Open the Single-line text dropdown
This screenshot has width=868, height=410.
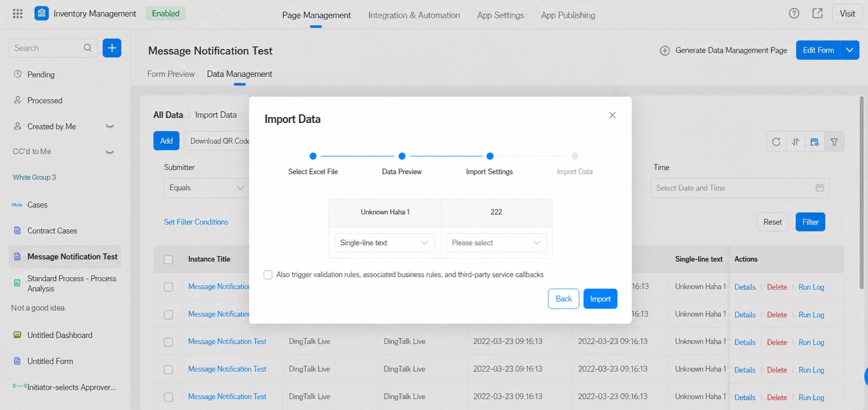pos(384,243)
